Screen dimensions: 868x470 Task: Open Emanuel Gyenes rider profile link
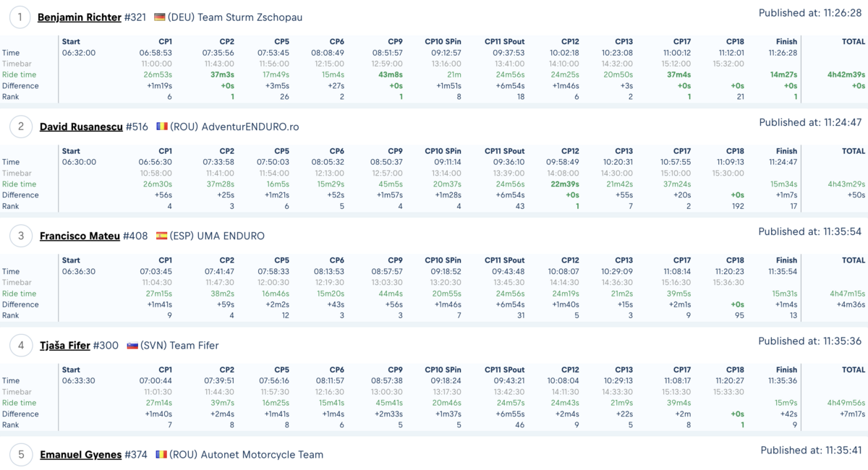80,455
